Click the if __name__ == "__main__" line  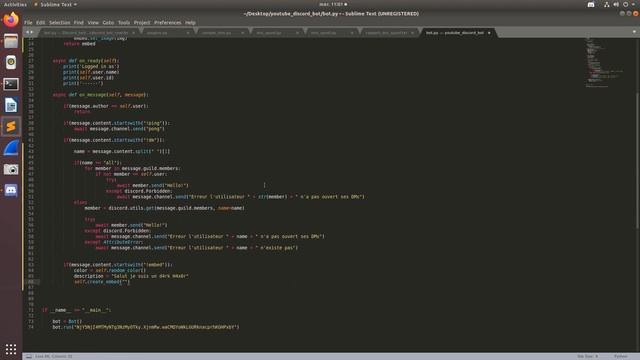[x=76, y=310]
